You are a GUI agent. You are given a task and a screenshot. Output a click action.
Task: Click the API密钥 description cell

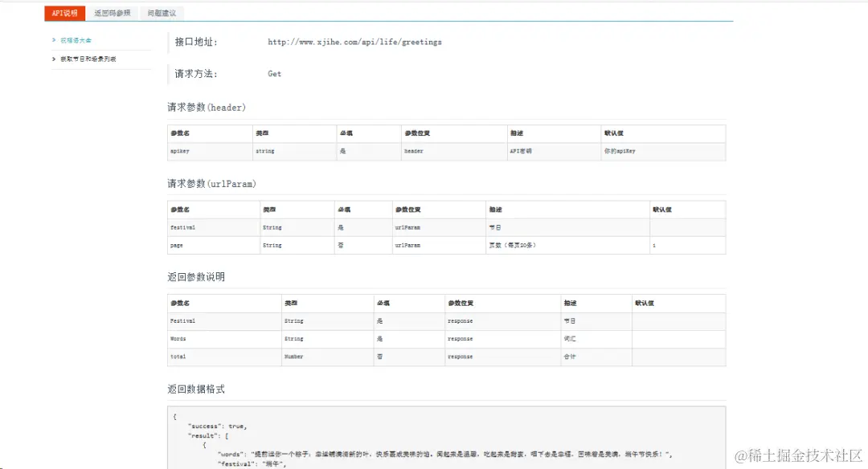pyautogui.click(x=555, y=152)
